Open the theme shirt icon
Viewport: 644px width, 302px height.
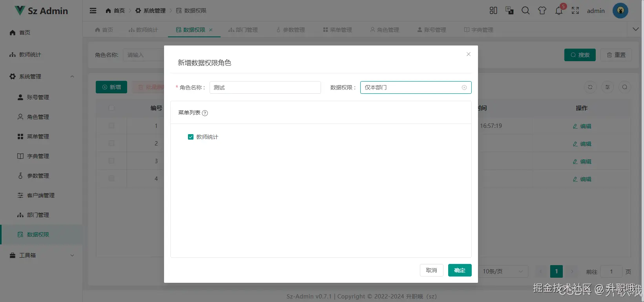[x=542, y=11]
